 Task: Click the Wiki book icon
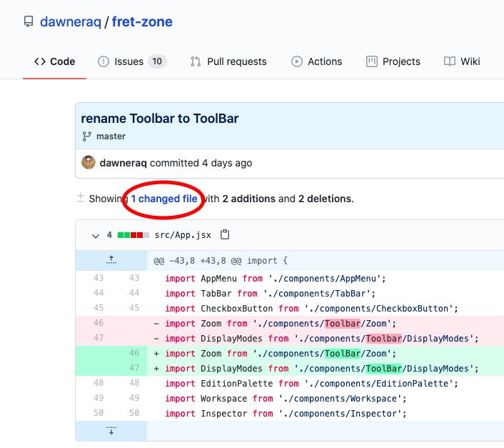(x=449, y=61)
